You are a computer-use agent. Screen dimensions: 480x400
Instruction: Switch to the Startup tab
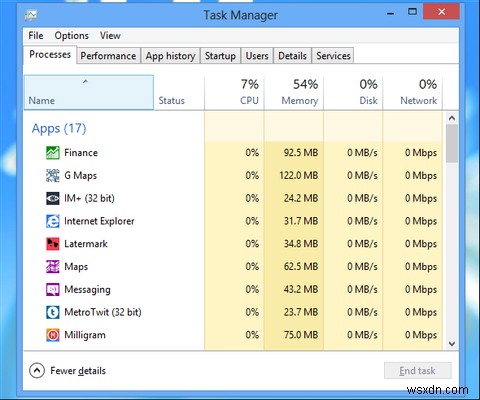pos(220,56)
